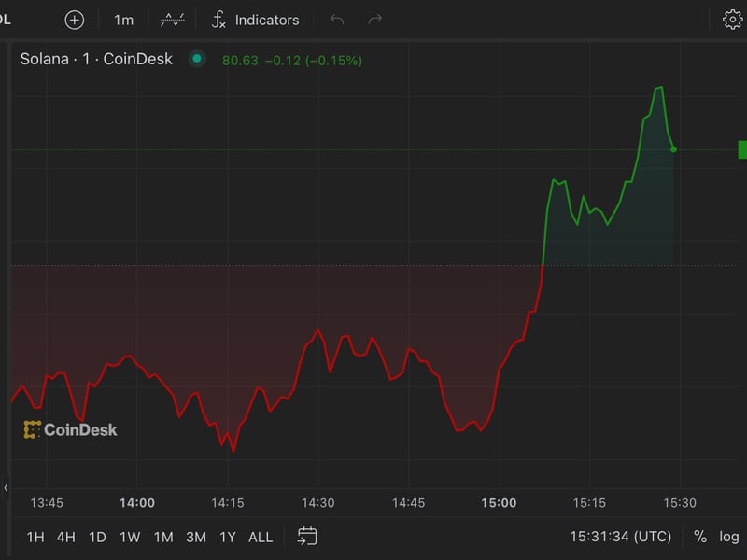Screen dimensions: 747x560
Task: Select the ALL time range
Action: [x=261, y=537]
